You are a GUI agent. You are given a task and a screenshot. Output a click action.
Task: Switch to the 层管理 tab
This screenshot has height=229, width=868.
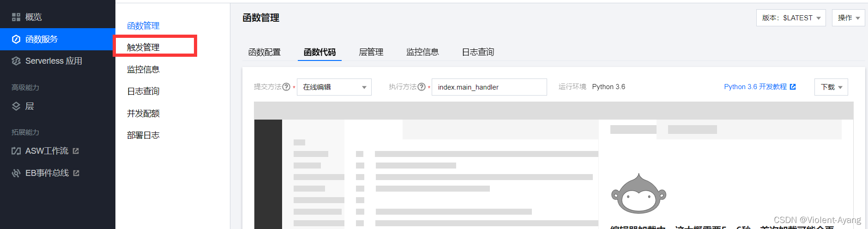(371, 52)
